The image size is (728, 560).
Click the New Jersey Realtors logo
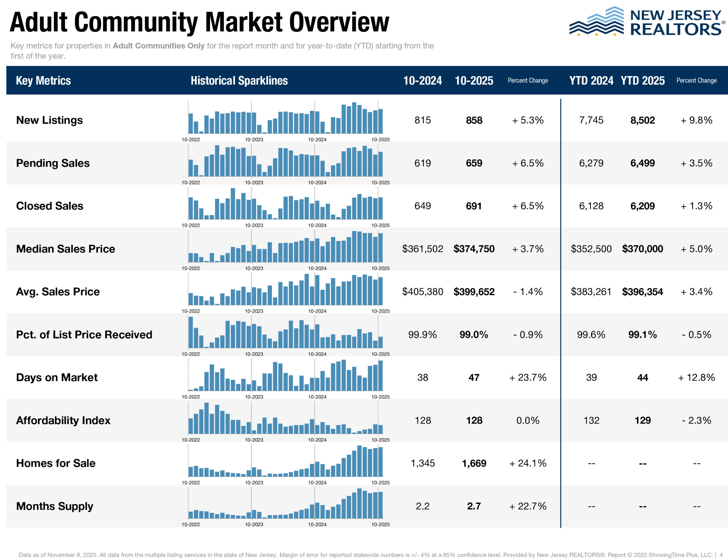point(646,22)
